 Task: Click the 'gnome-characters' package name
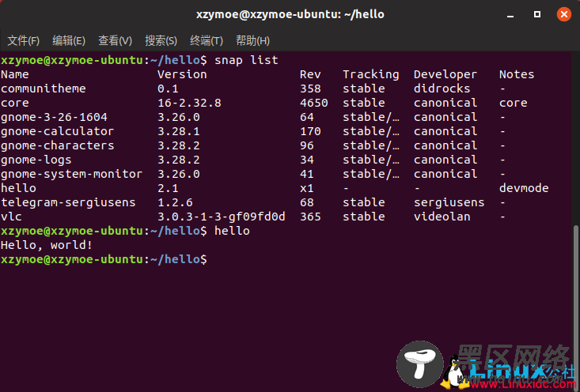pos(57,145)
